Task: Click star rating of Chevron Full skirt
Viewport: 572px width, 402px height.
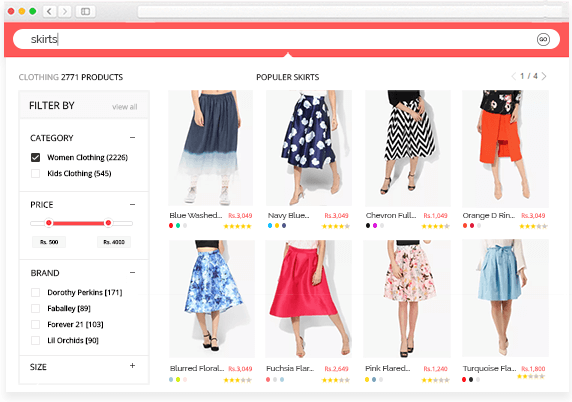Action: [435, 226]
